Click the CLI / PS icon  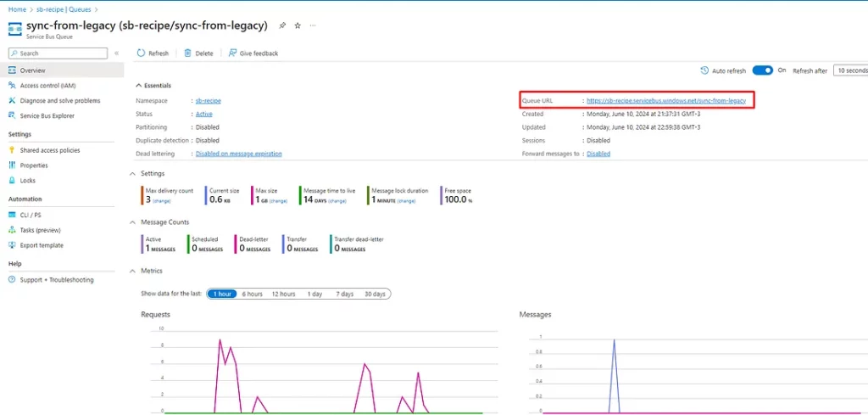13,215
